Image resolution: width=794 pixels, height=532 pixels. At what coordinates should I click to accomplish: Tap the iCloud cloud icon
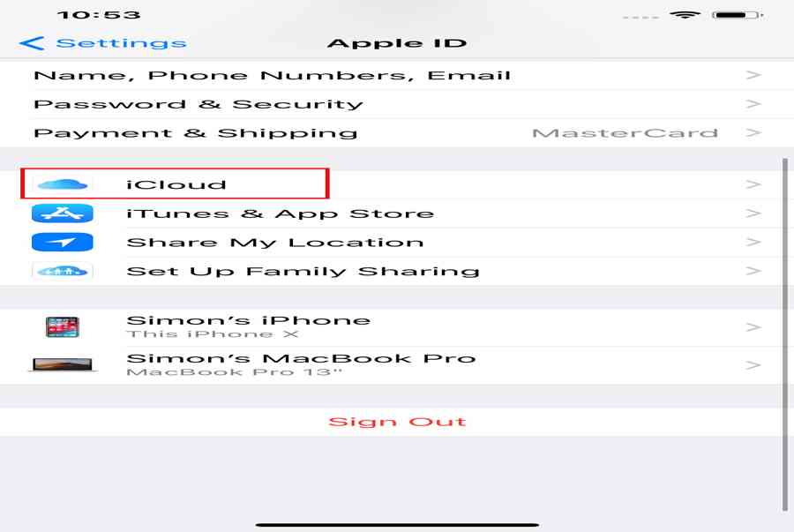click(x=63, y=184)
